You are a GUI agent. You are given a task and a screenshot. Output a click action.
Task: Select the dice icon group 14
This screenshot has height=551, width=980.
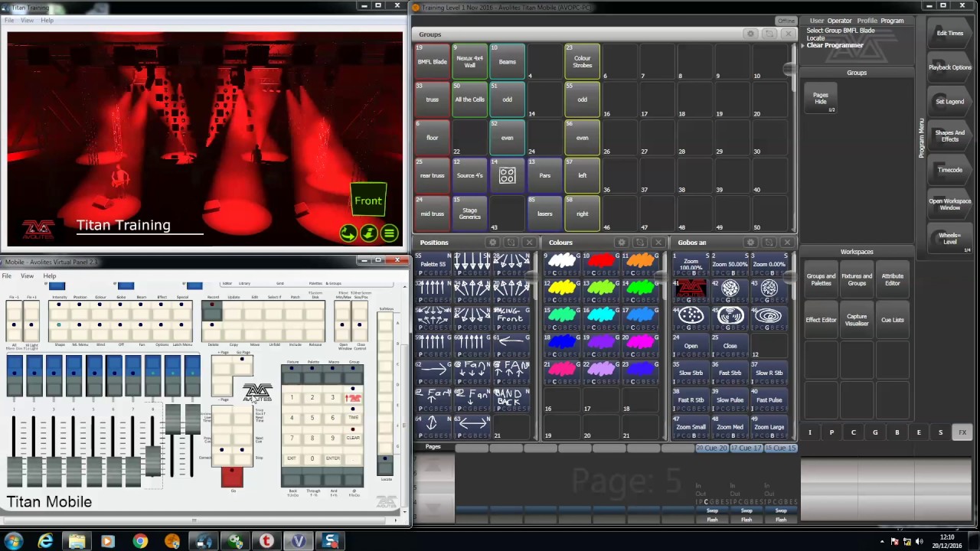(x=507, y=175)
